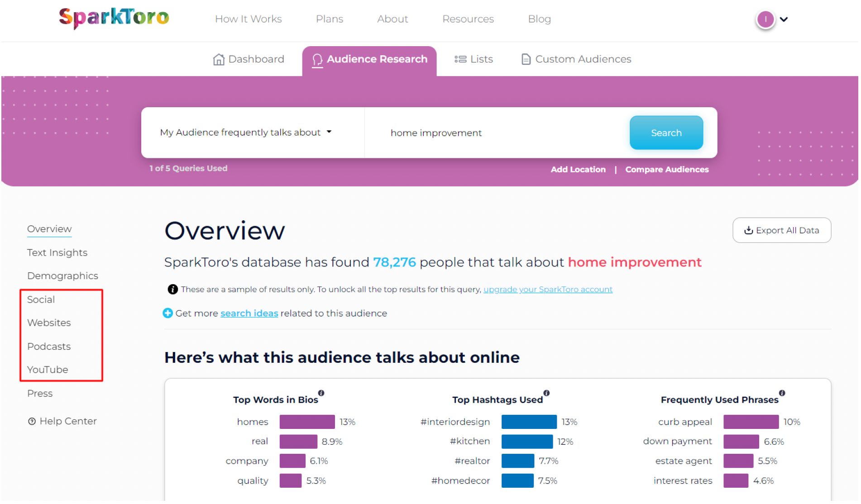Open the search ideas link
861x504 pixels.
pyautogui.click(x=249, y=314)
